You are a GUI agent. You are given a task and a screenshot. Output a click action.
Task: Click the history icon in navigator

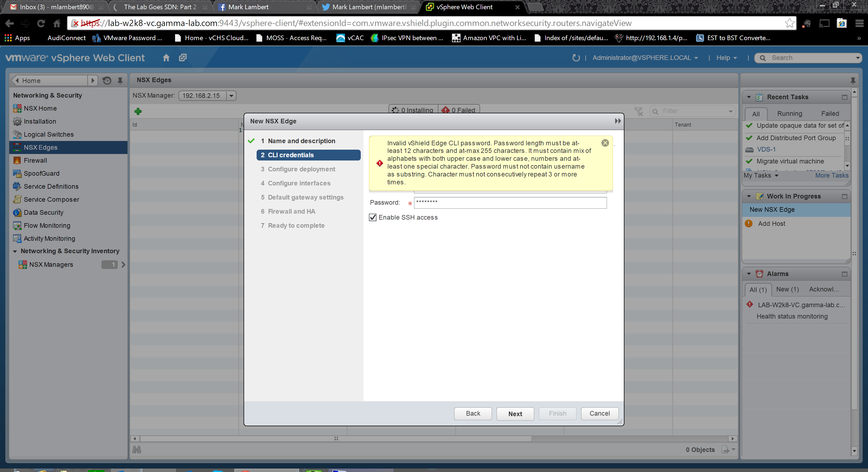(107, 81)
